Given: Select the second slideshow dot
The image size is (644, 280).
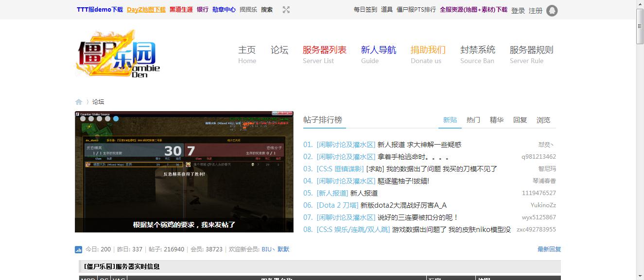Looking at the screenshot, I should [91, 118].
